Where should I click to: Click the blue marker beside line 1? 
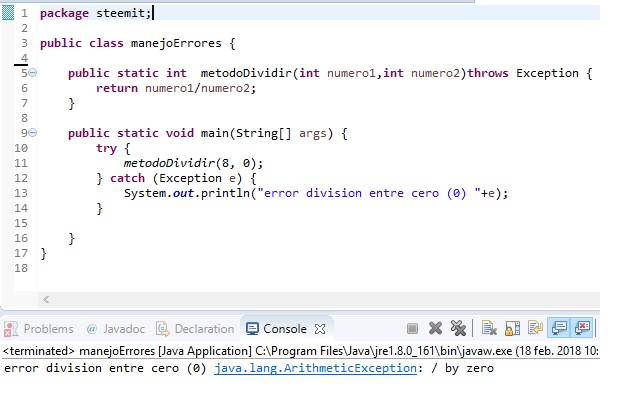pos(8,12)
